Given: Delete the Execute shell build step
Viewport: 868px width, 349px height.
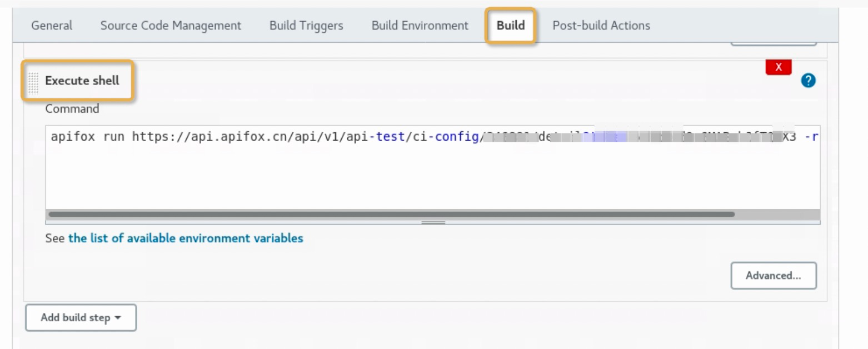Looking at the screenshot, I should pos(778,68).
